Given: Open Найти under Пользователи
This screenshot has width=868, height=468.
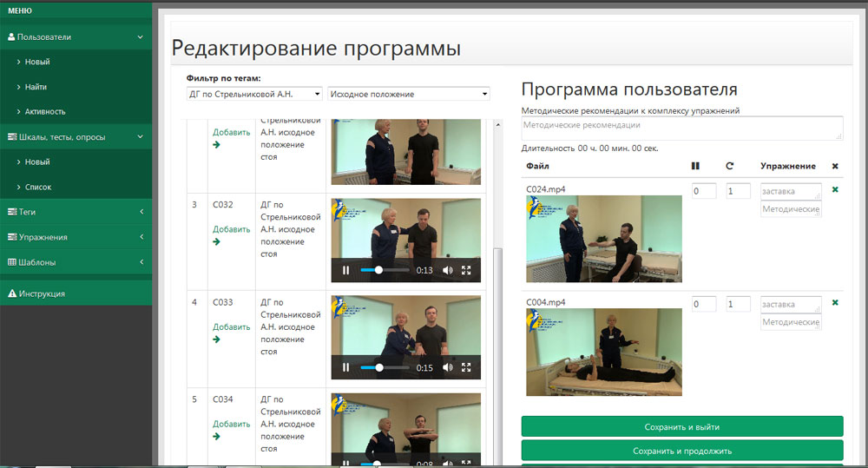Looking at the screenshot, I should [36, 87].
